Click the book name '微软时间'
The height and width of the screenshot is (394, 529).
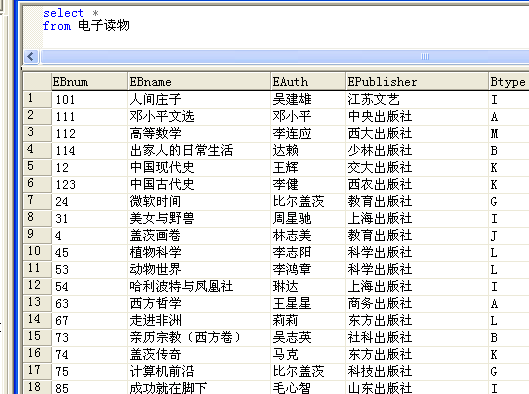pyautogui.click(x=199, y=201)
